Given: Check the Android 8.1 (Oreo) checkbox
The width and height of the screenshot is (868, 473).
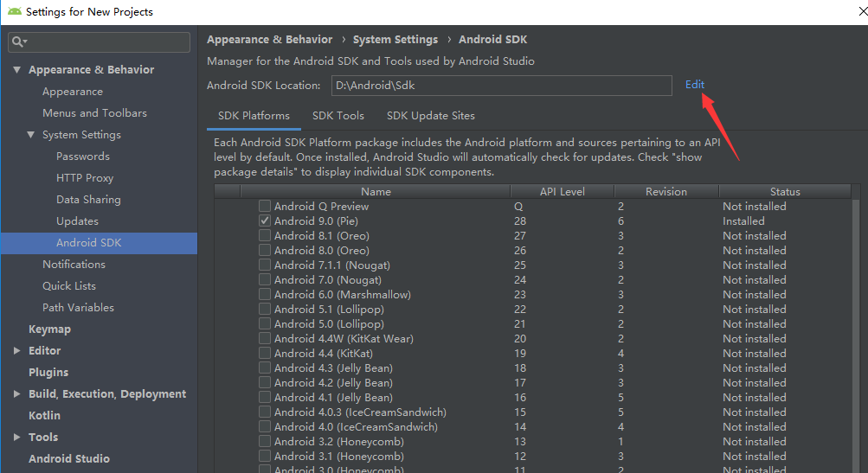Looking at the screenshot, I should [x=265, y=235].
